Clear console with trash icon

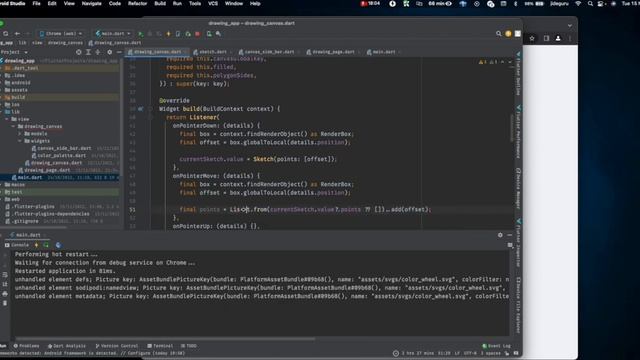pyautogui.click(x=5, y=303)
